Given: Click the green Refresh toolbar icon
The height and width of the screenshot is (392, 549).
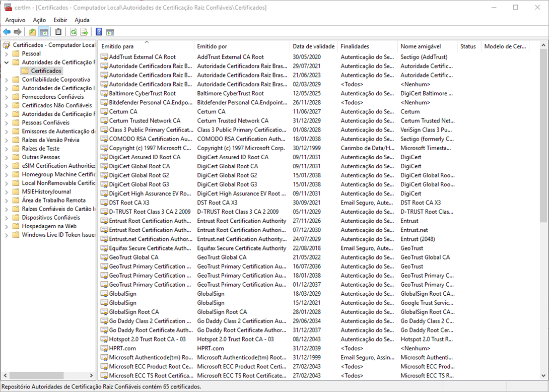Looking at the screenshot, I should (73, 32).
